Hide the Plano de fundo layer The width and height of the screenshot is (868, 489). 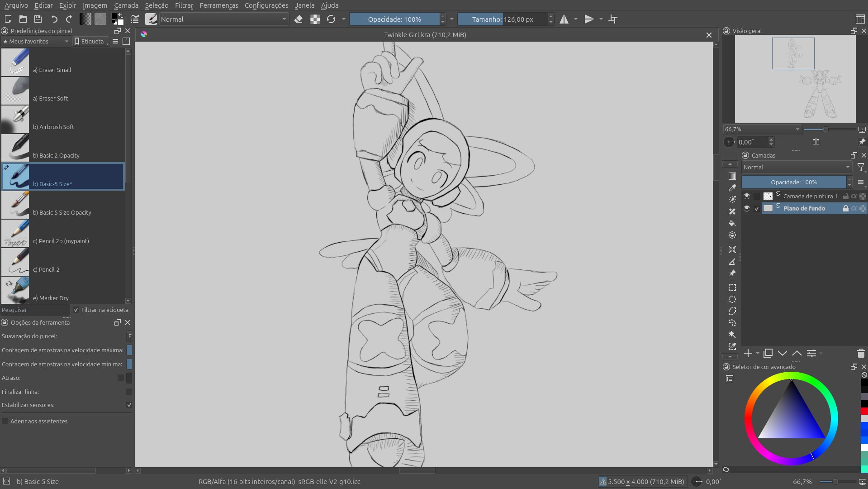pyautogui.click(x=747, y=208)
